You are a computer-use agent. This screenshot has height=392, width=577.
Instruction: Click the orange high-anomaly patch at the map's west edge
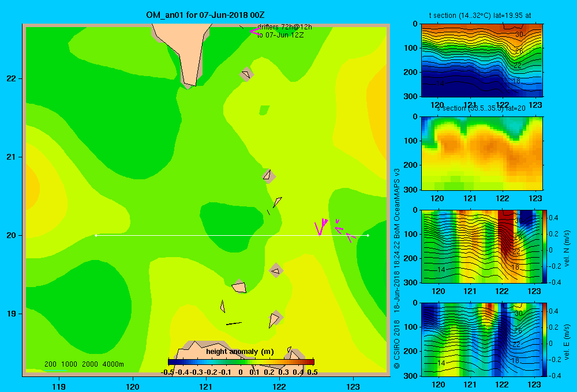point(32,190)
